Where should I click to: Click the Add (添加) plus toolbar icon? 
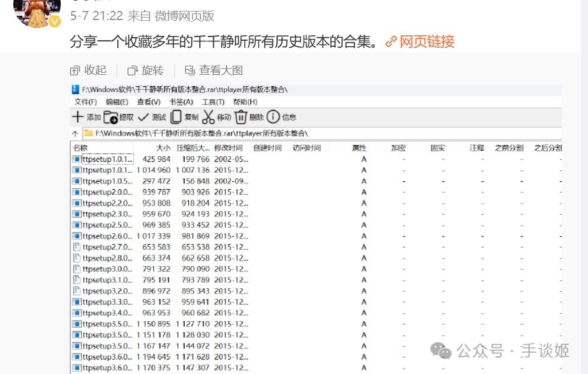point(78,117)
